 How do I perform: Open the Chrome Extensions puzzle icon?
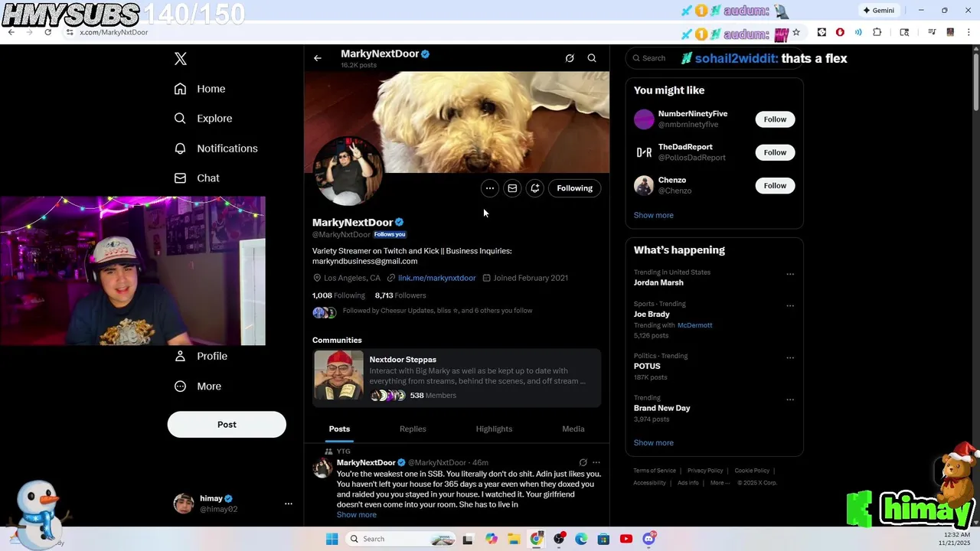point(877,32)
